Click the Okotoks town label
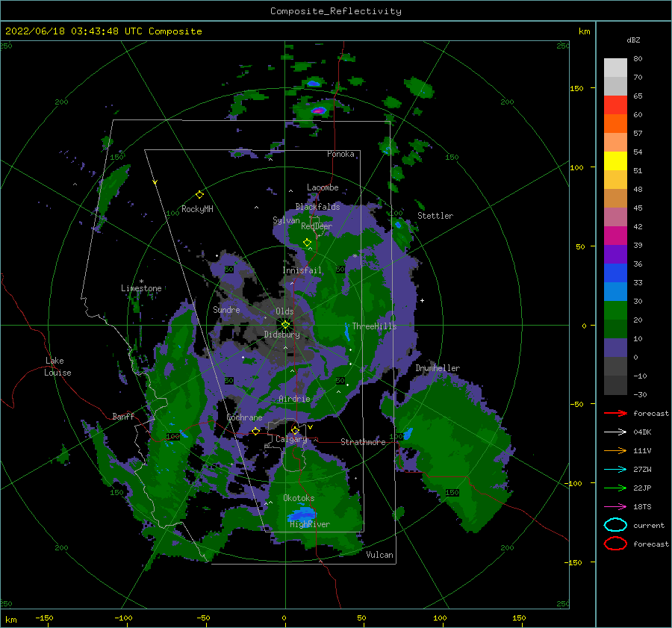The height and width of the screenshot is (628, 672). [299, 499]
